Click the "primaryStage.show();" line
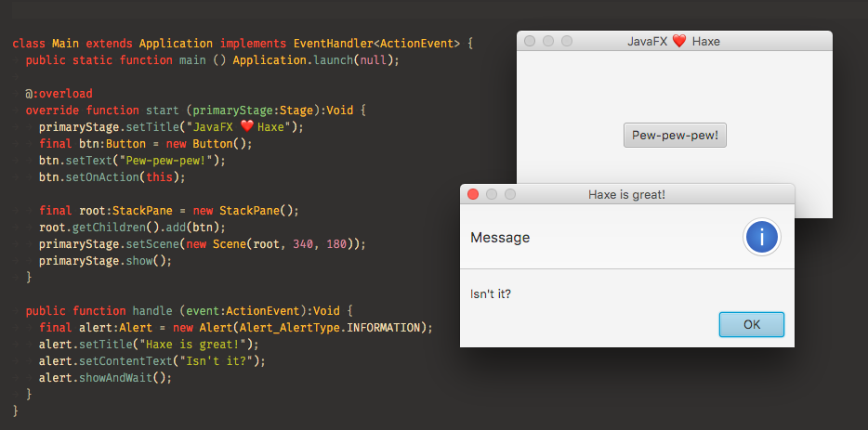 click(x=106, y=261)
